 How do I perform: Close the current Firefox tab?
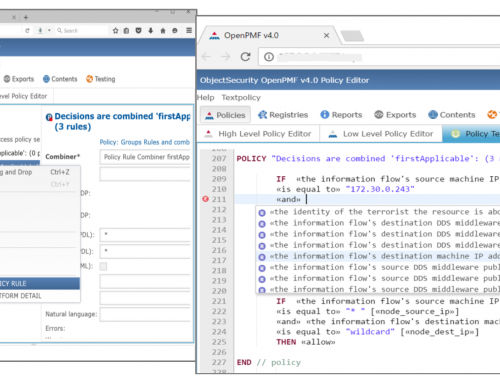pos(14,17)
